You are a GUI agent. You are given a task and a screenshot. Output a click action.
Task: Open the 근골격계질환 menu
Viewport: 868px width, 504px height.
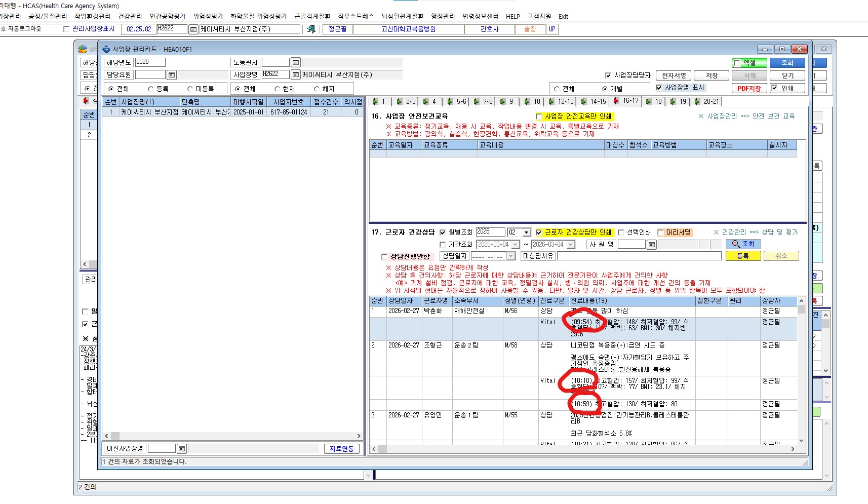coord(312,16)
